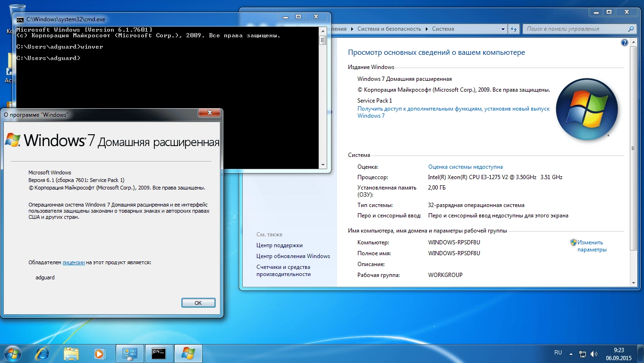644x363 pixels.
Task: Click 'Версия 6.1 (сборка 7601: Service Pack 1)' text
Action: [x=76, y=180]
